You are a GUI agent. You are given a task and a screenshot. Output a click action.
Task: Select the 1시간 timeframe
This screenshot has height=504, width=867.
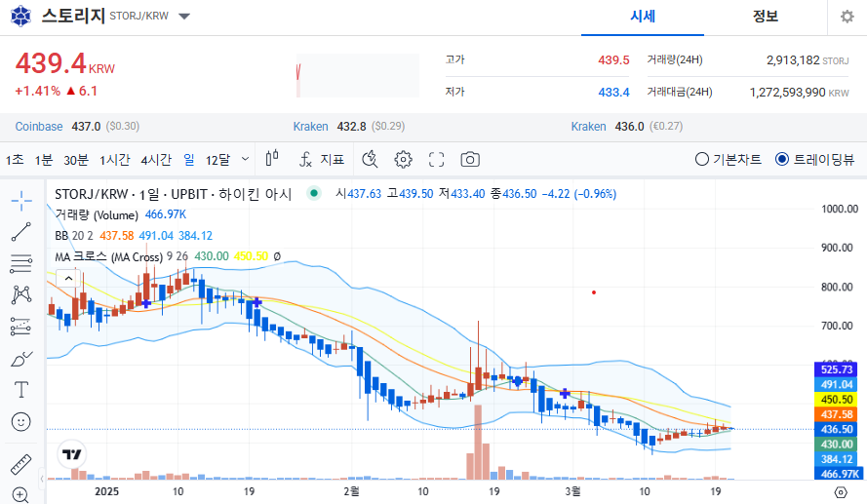[x=114, y=160]
